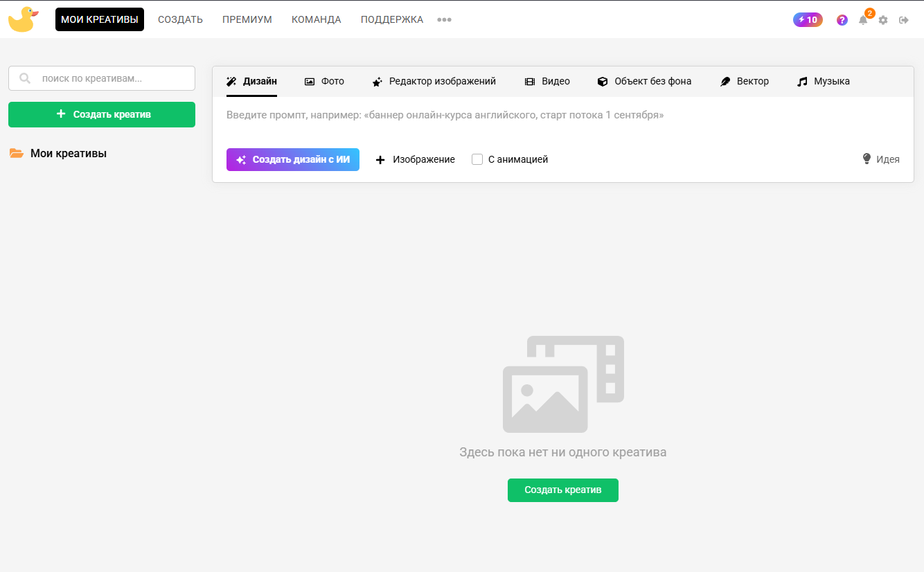Open the lightning credits badge showing 10
Viewport: 924px width, 572px height.
click(x=808, y=20)
